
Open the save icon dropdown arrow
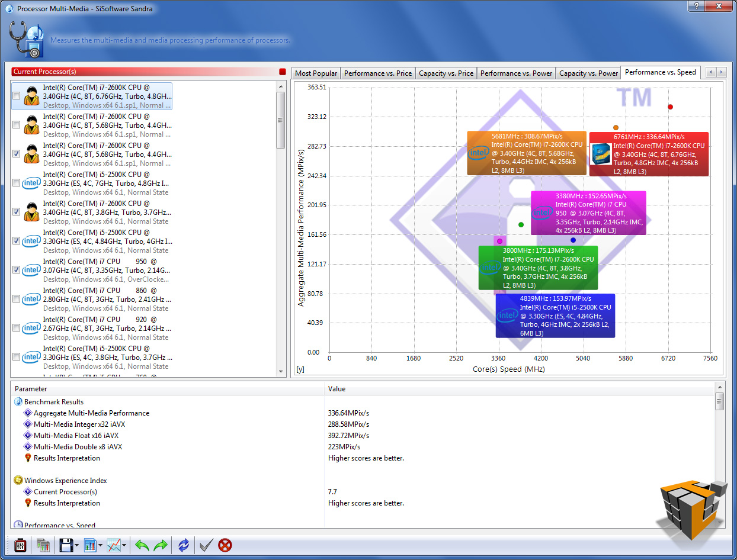click(77, 546)
